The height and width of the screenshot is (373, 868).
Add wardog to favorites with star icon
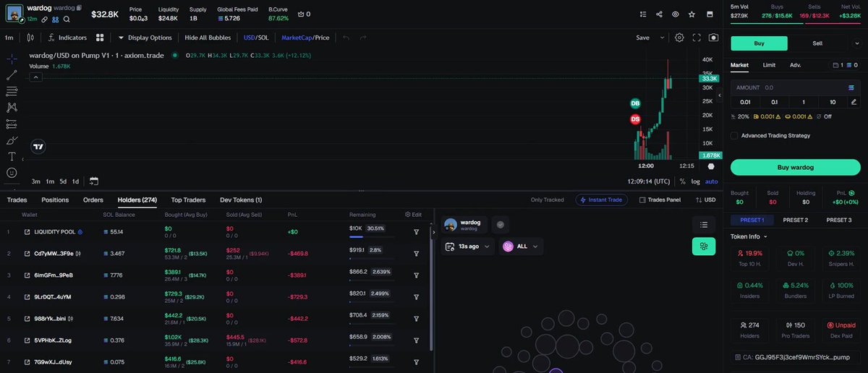[692, 14]
